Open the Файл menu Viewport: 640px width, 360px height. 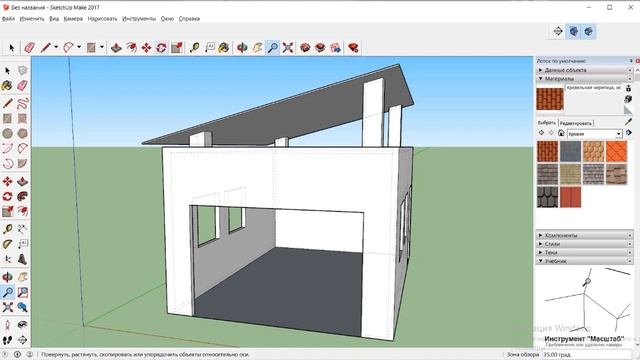point(8,19)
